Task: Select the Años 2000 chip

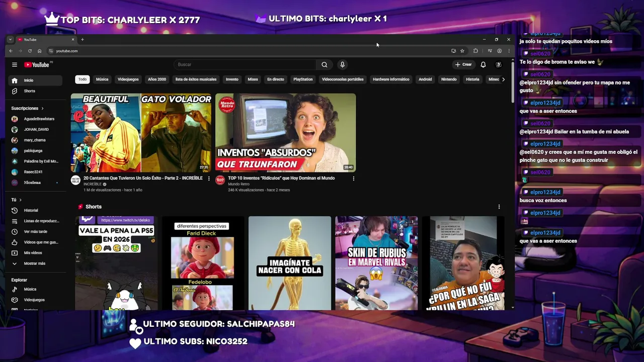Action: [157, 79]
